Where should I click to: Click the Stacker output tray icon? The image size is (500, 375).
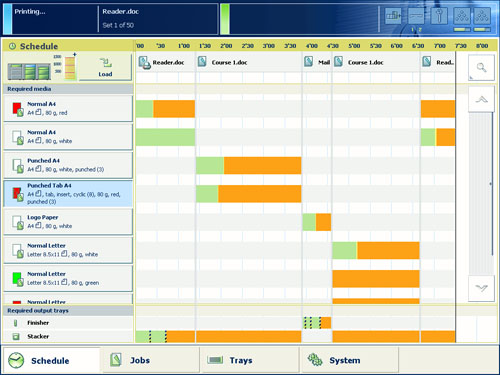16,336
